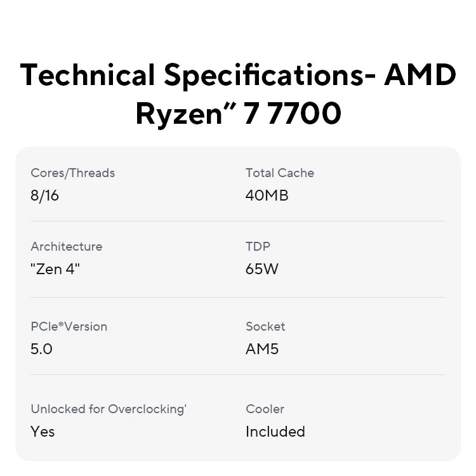Click the footnote mark after Overclocking

coord(185,406)
